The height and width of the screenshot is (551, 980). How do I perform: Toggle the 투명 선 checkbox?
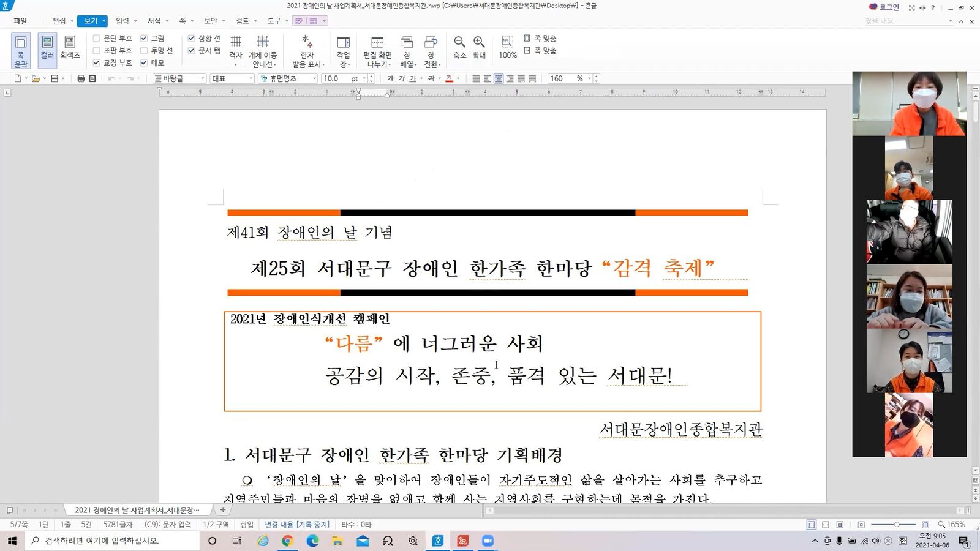coord(144,50)
